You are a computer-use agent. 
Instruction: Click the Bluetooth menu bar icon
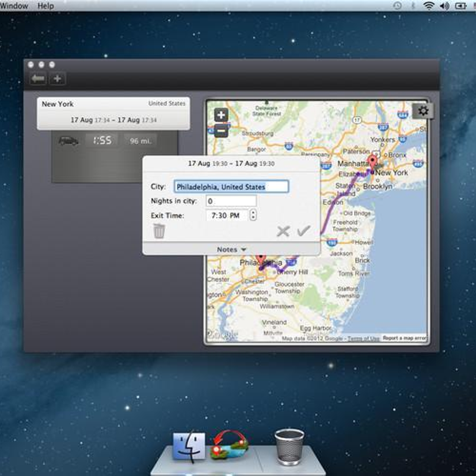(x=413, y=6)
